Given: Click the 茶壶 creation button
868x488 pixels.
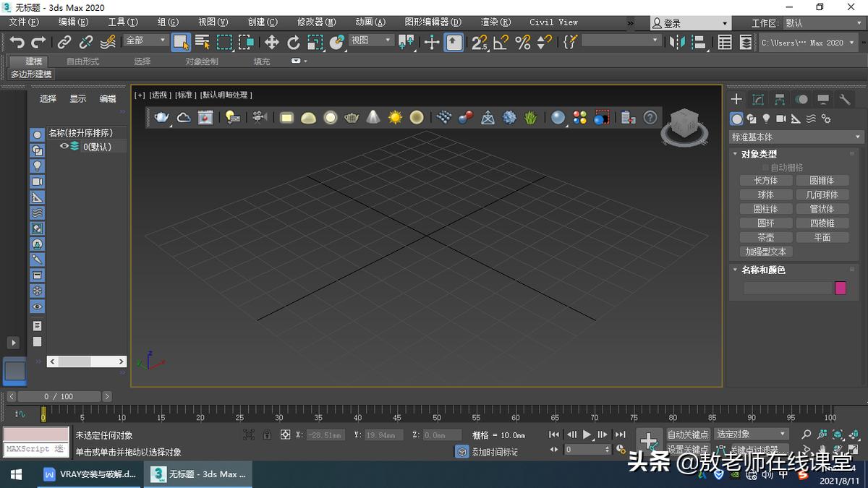Looking at the screenshot, I should (766, 237).
